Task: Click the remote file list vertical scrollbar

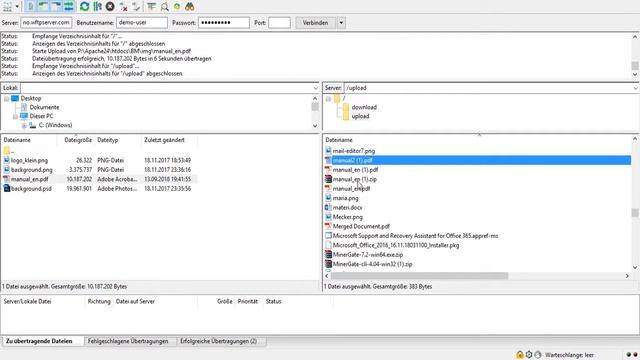Action: tap(635, 213)
